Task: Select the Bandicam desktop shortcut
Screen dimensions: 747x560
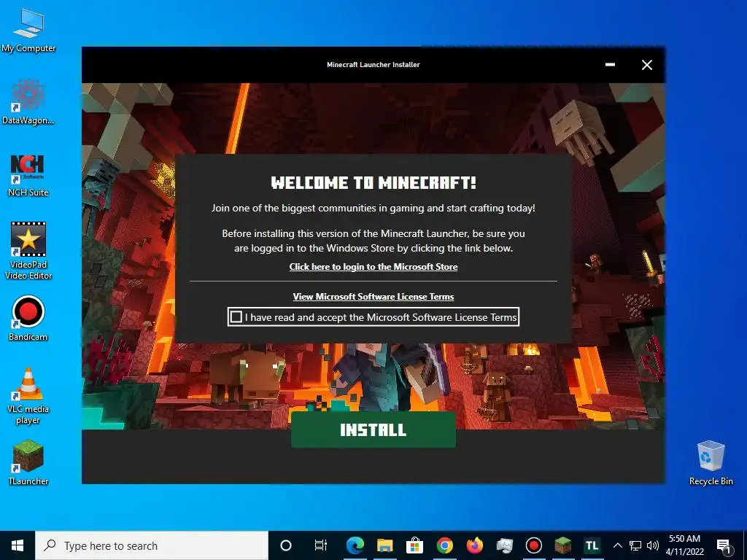Action: pos(28,319)
